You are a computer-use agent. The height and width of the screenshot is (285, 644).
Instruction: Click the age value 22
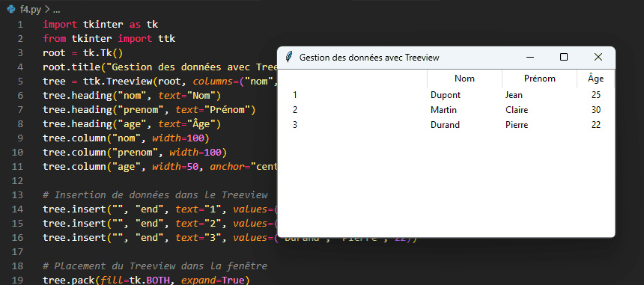tap(596, 125)
